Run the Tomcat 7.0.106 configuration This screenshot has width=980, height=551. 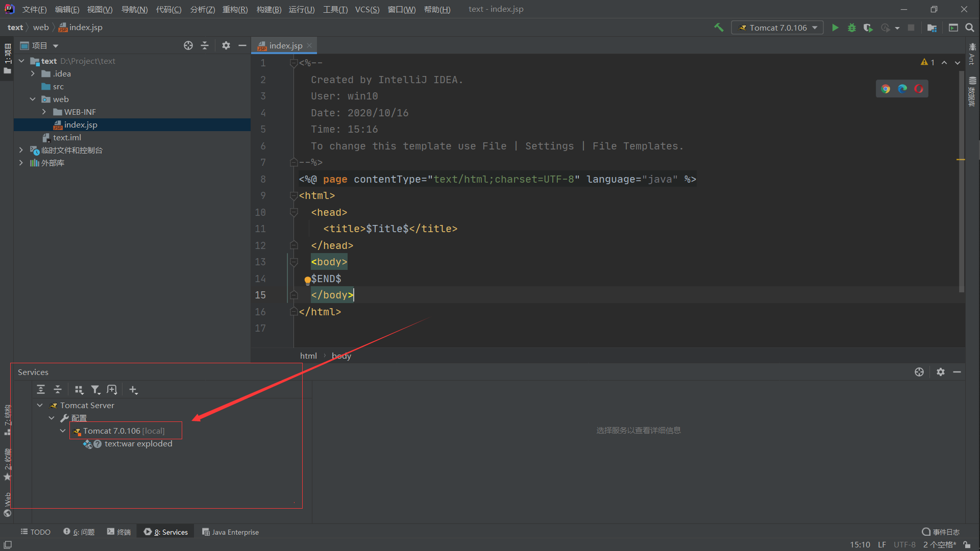(x=835, y=28)
